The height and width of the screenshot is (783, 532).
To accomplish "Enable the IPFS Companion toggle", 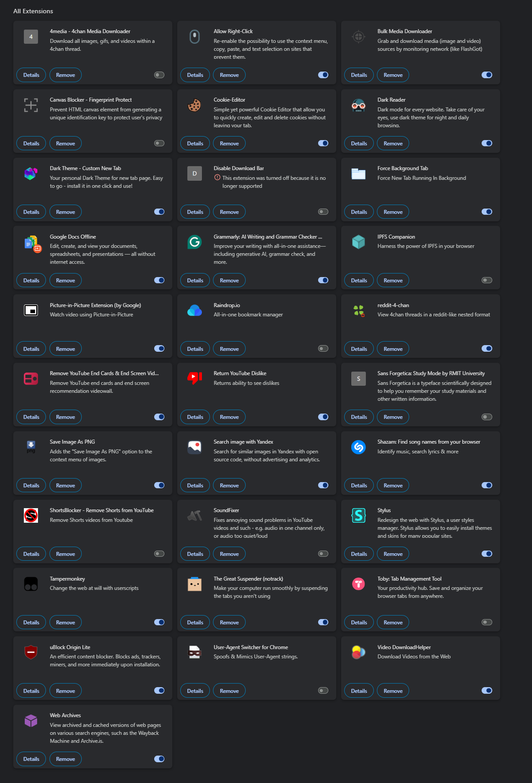I will [487, 280].
